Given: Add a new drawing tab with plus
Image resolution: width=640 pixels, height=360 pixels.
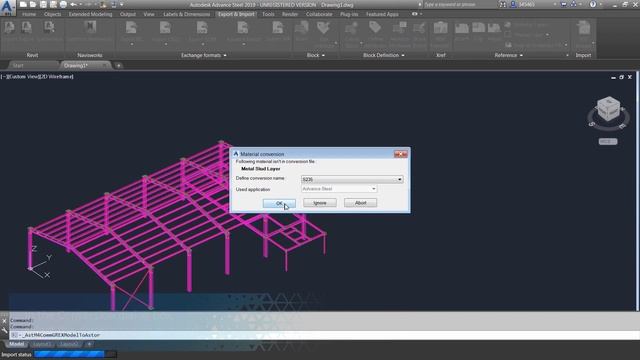Looking at the screenshot, I should point(118,65).
